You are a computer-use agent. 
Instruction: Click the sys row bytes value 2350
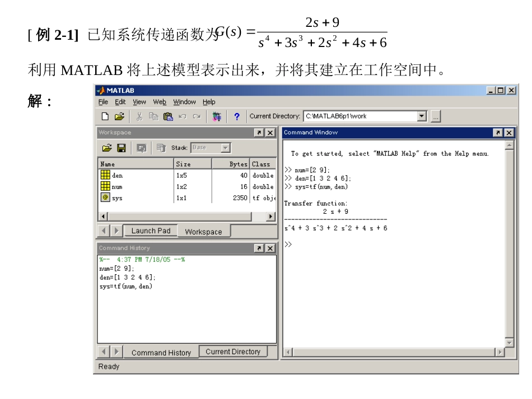pos(240,198)
